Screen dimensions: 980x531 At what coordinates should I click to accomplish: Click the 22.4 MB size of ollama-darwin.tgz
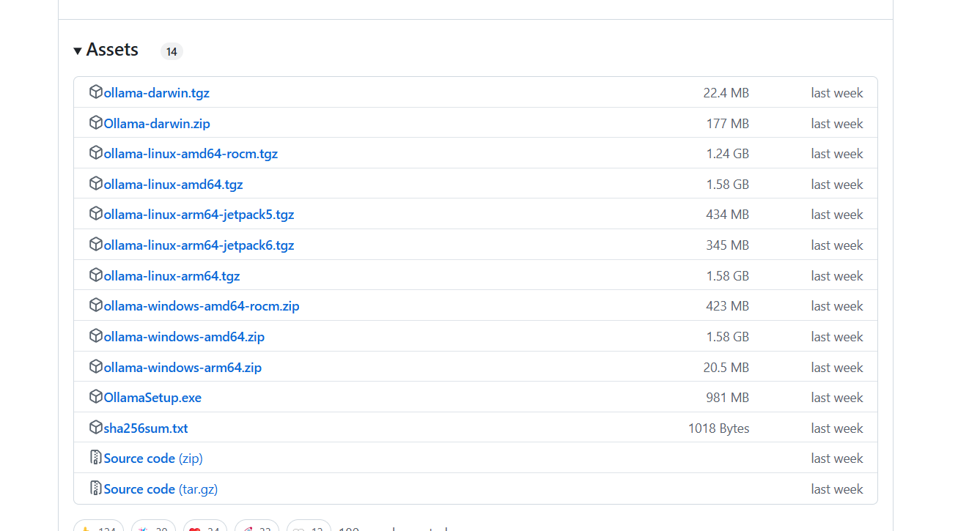(x=726, y=93)
